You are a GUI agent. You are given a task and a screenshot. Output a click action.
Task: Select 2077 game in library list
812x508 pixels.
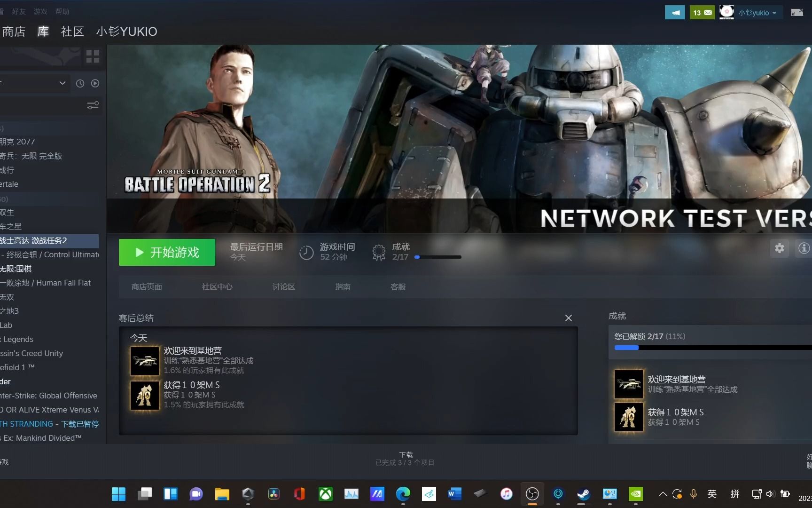pyautogui.click(x=49, y=142)
